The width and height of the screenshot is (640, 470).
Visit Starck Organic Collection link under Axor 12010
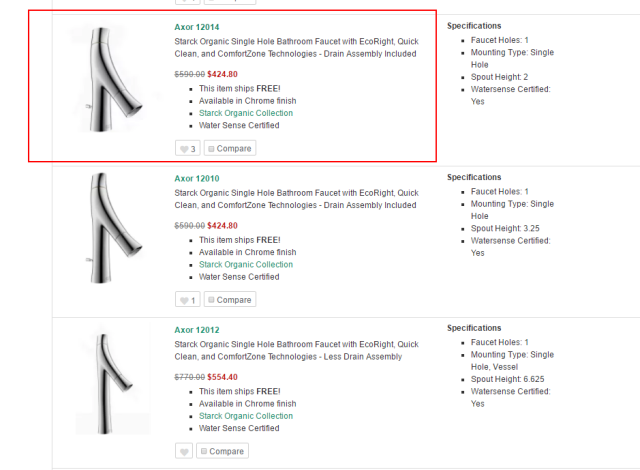pyautogui.click(x=246, y=264)
